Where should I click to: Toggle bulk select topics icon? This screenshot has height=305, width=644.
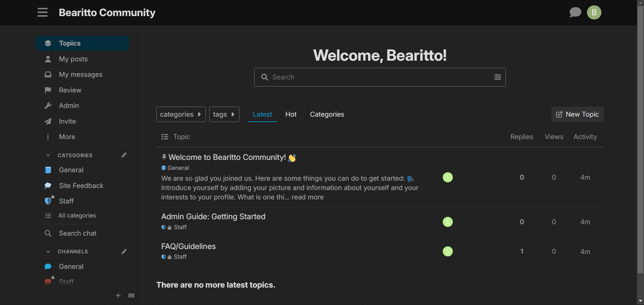click(164, 137)
